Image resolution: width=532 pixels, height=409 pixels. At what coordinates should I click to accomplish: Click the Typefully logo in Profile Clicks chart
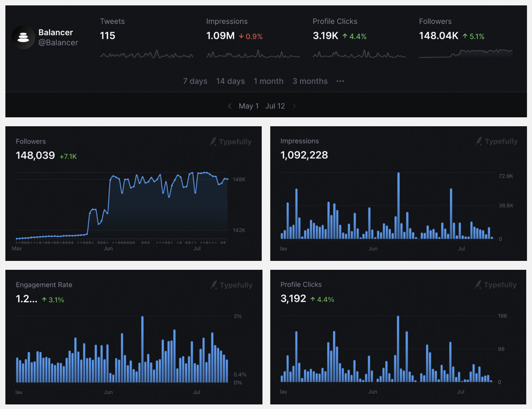(x=496, y=285)
